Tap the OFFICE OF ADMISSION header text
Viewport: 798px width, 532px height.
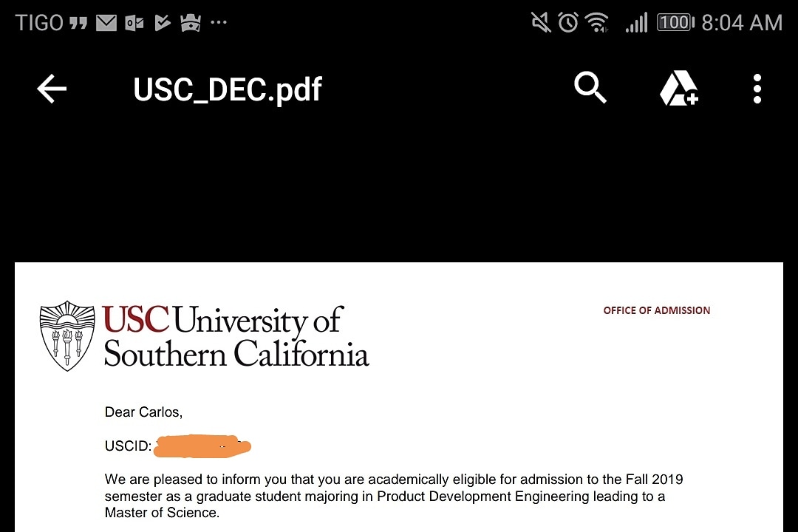point(656,310)
